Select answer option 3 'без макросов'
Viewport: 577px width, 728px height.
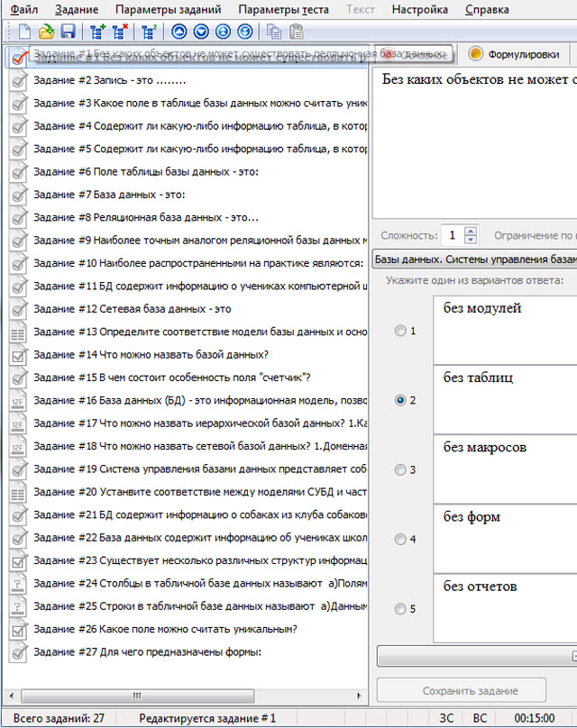tap(401, 469)
